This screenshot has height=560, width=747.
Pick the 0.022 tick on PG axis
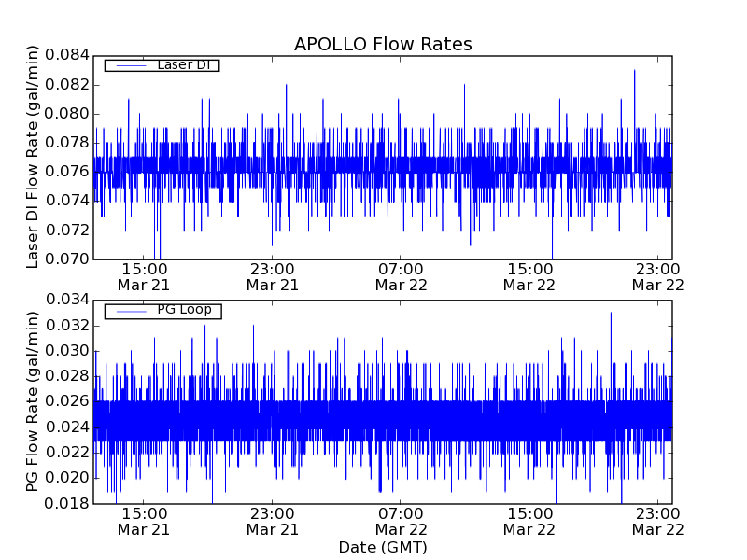(x=67, y=453)
